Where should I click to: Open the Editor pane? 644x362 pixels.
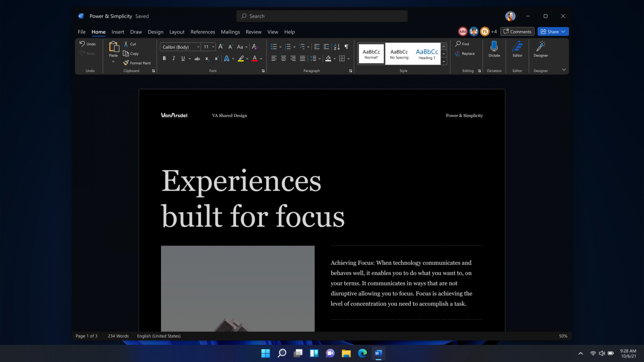[517, 49]
